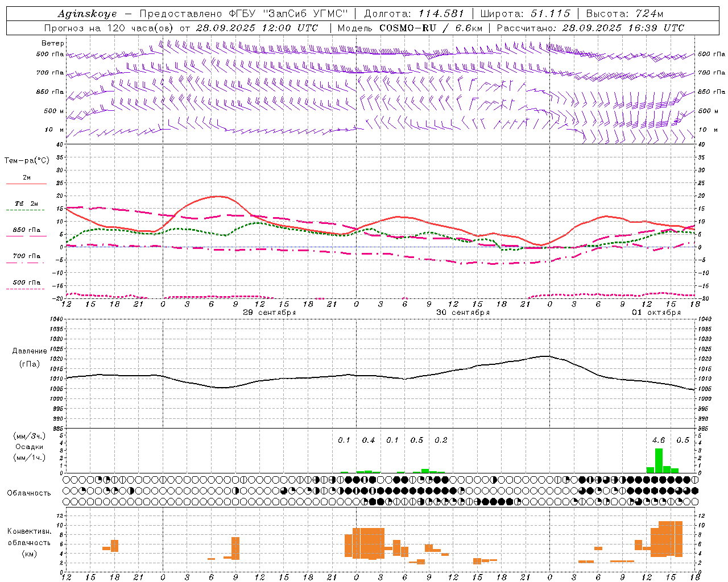728x582 pixels.
Task: Click the "(мм/1ч.)" precipitation unit label
Action: coord(29,458)
